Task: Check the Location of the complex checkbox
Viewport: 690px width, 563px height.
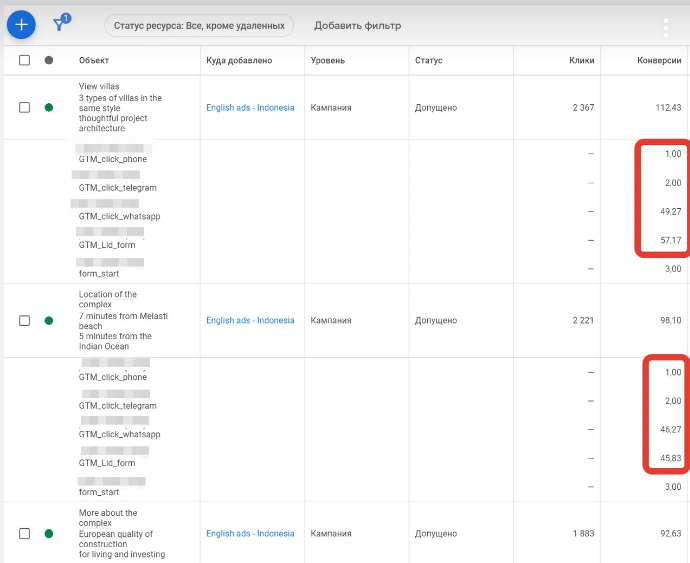Action: point(25,321)
